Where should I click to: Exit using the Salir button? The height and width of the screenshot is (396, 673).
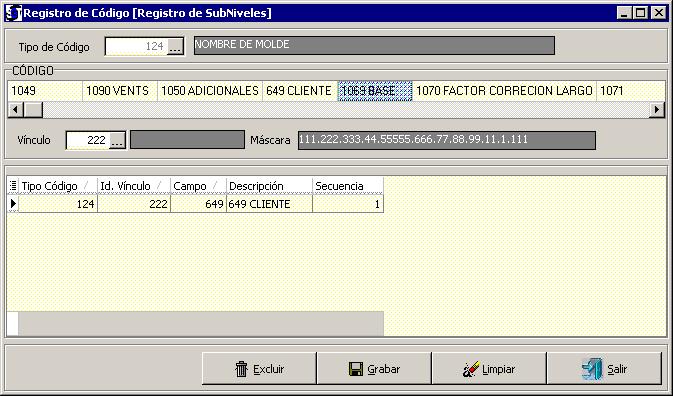click(604, 369)
